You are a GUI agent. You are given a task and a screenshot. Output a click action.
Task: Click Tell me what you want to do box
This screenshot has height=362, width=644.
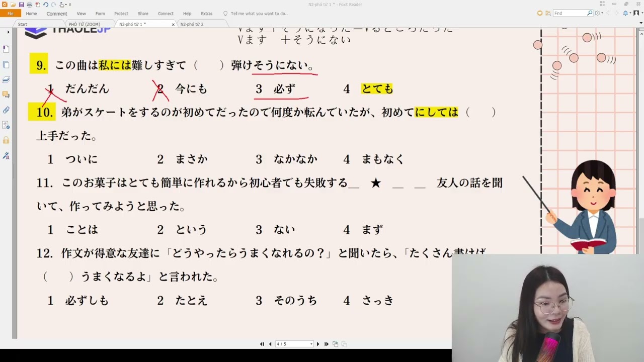click(259, 14)
